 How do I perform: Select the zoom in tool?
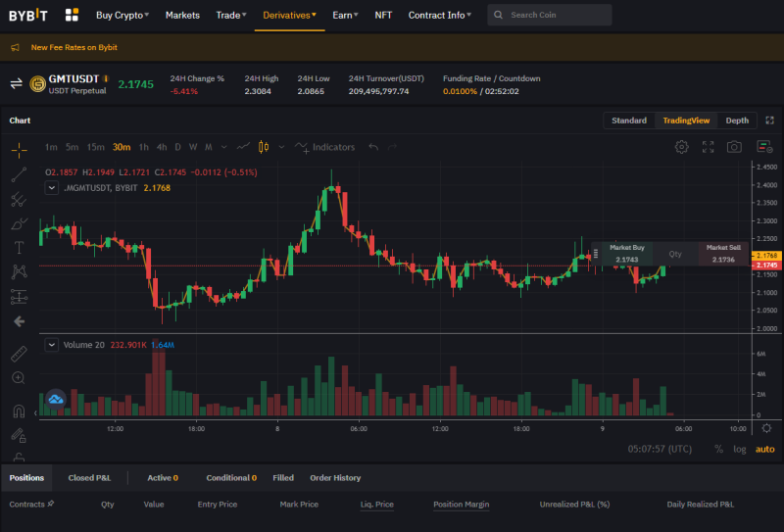pyautogui.click(x=19, y=378)
